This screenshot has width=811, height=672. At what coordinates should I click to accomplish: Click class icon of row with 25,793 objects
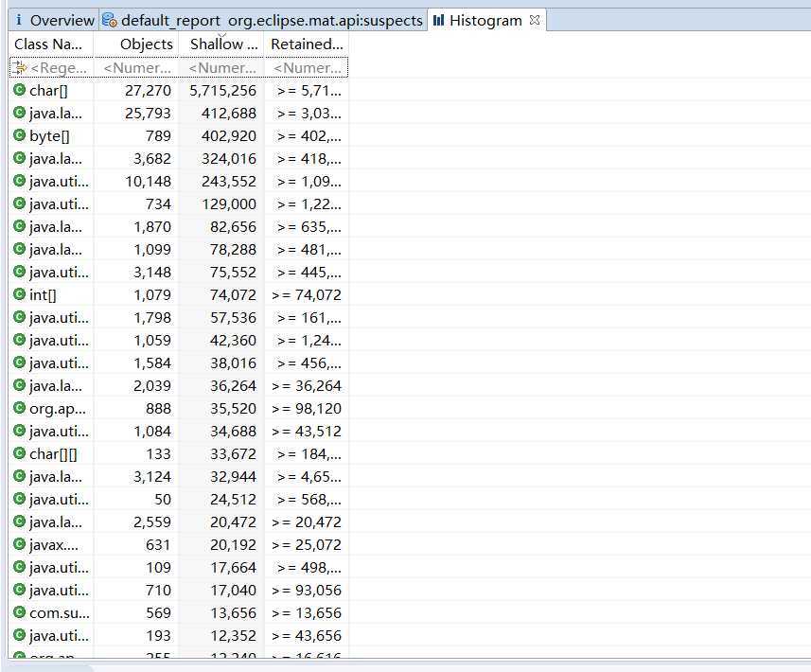(19, 113)
